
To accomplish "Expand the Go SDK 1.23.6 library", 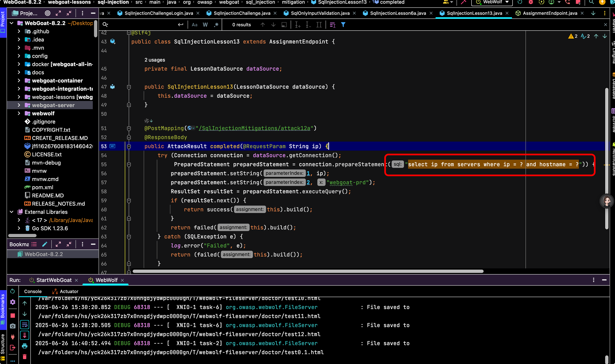I will tap(19, 228).
